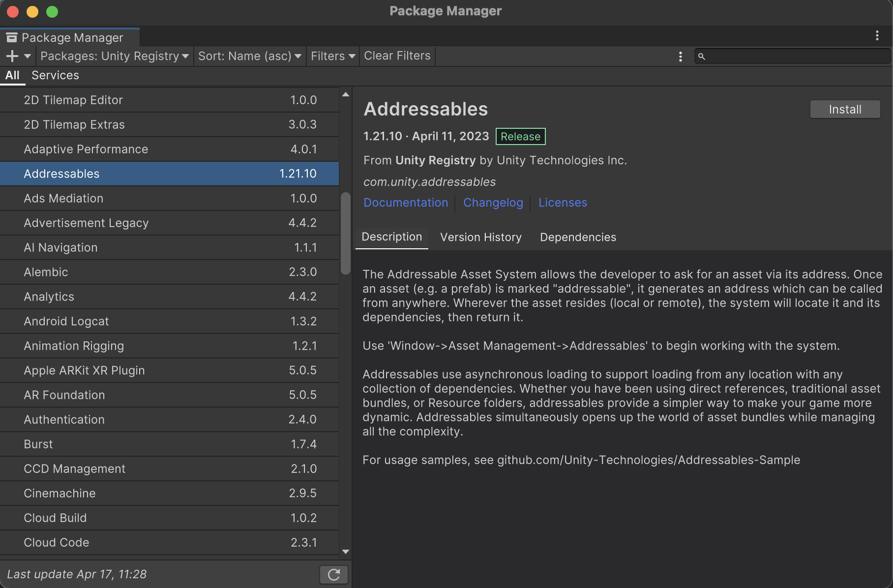Viewport: 893px width, 588px height.
Task: Click the scroll up arrow in package list
Action: (x=346, y=94)
